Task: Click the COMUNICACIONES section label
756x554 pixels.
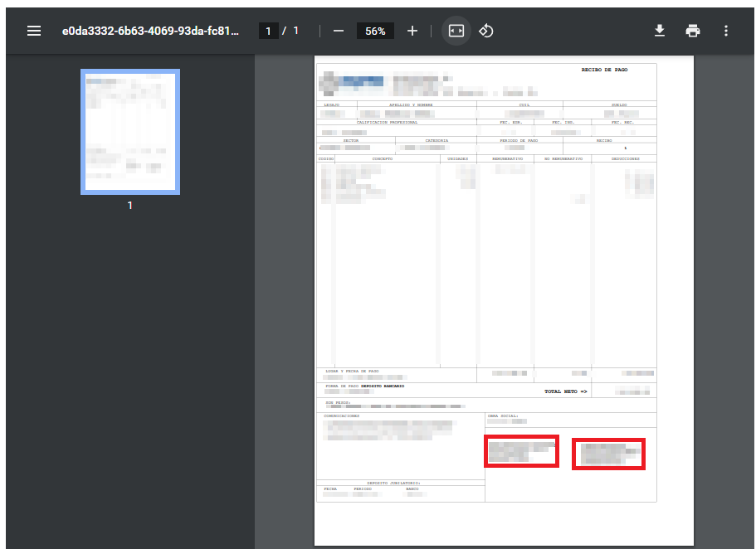Action: coord(341,415)
